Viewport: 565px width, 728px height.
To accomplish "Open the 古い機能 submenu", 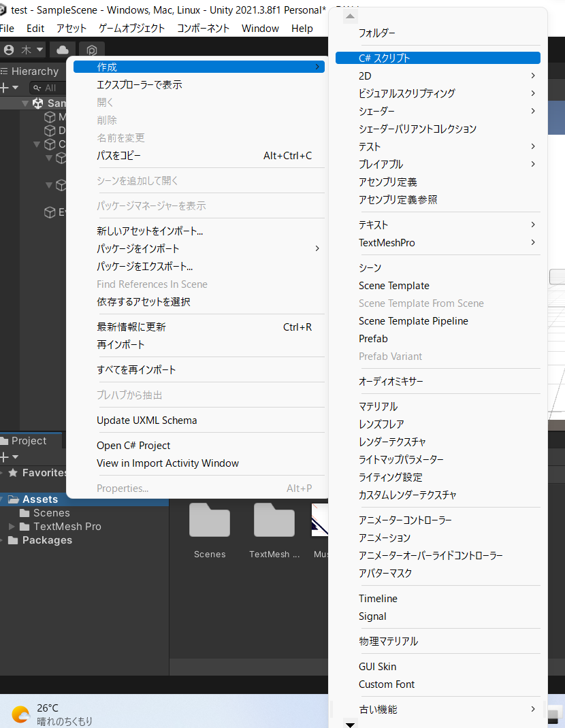I will (438, 710).
